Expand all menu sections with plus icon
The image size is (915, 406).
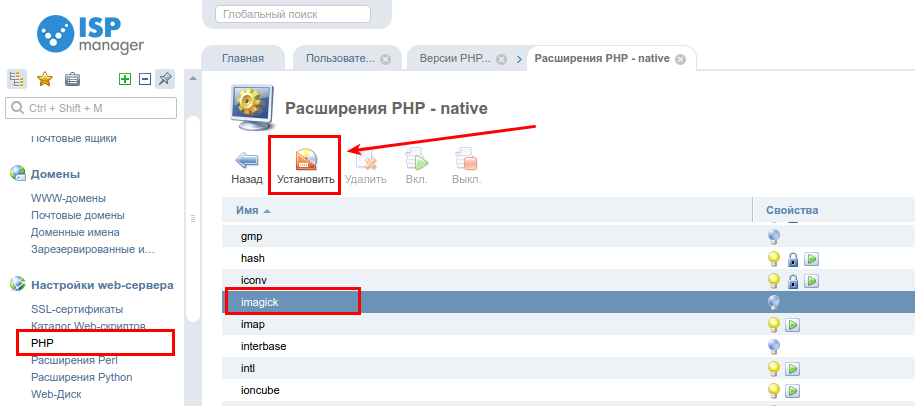click(125, 79)
